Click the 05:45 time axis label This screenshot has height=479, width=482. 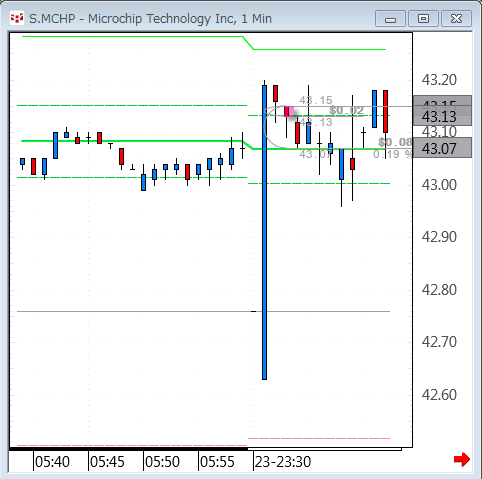(107, 462)
